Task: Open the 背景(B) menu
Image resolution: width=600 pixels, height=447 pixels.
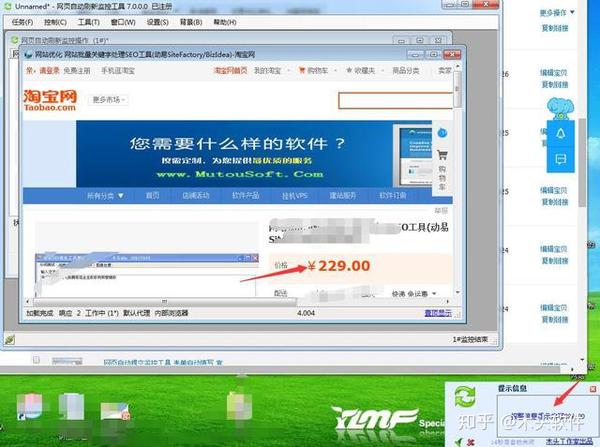Action: point(191,22)
